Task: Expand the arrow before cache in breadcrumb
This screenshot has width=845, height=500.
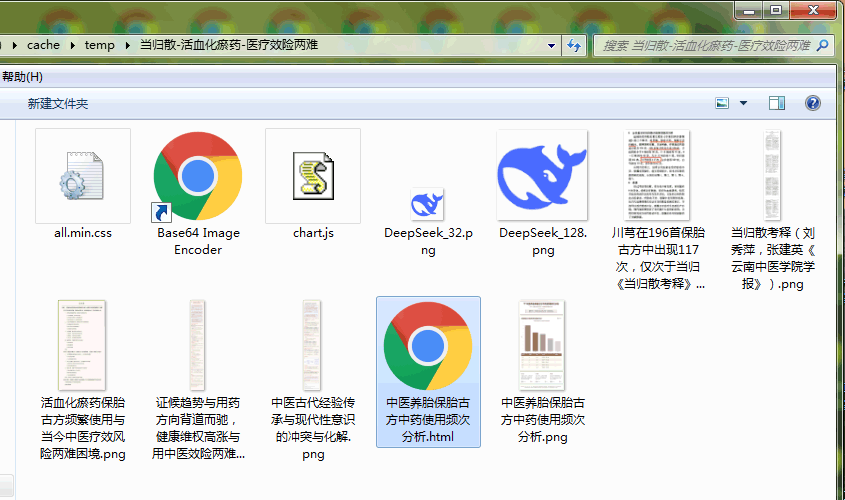Action: click(15, 45)
